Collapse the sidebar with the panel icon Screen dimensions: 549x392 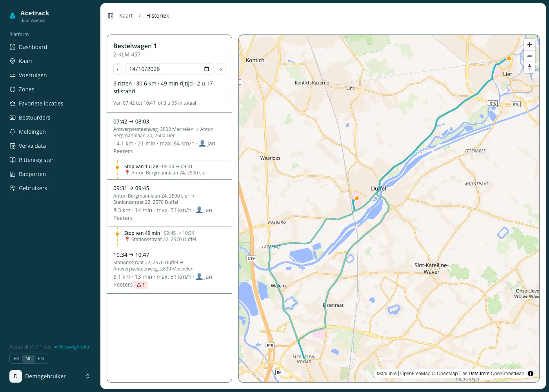[111, 16]
